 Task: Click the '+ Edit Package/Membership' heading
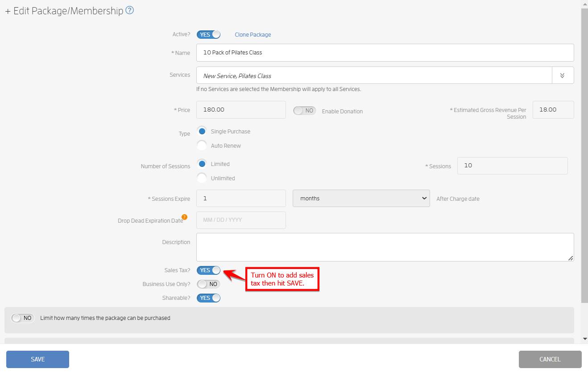pyautogui.click(x=64, y=11)
